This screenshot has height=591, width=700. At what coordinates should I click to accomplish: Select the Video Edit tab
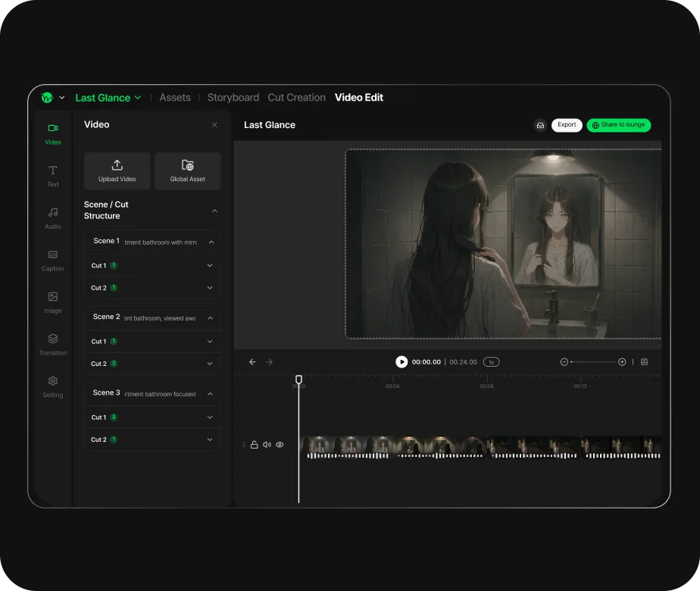pos(359,97)
